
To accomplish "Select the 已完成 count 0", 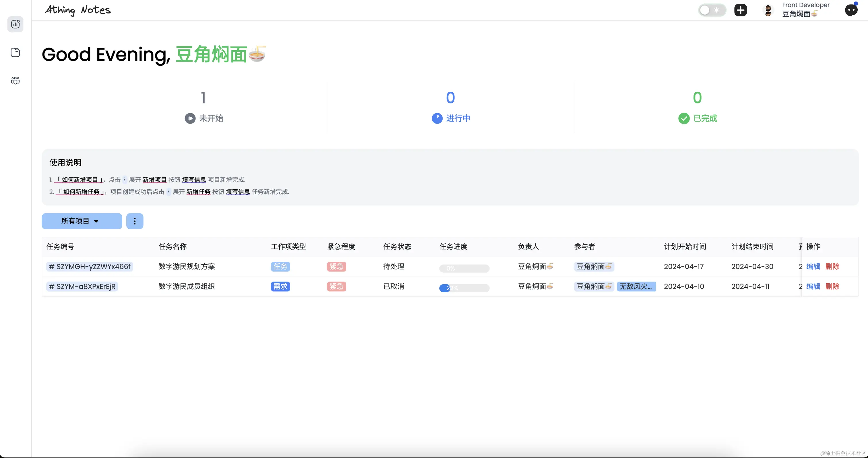I will (697, 98).
